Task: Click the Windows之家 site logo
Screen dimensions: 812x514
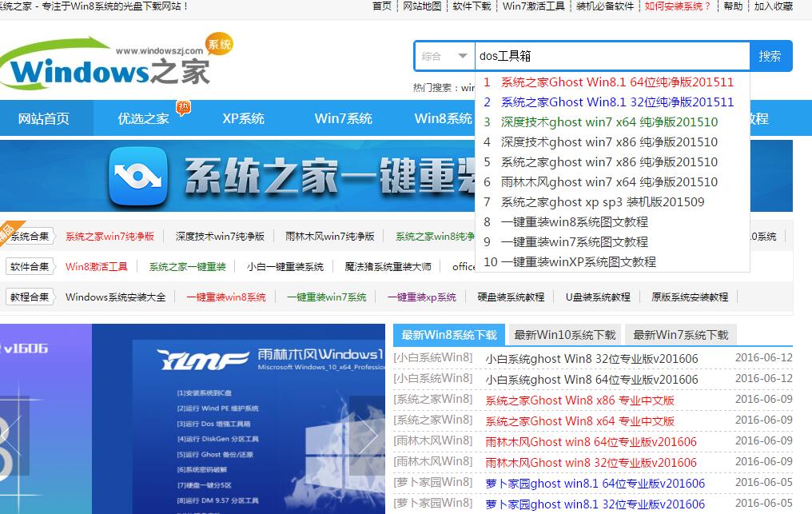Action: coord(117,61)
